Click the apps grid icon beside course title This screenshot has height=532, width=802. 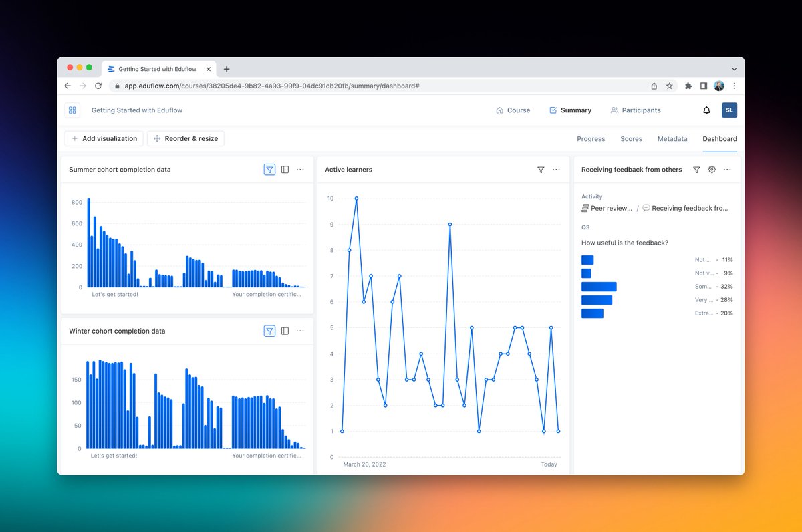72,110
